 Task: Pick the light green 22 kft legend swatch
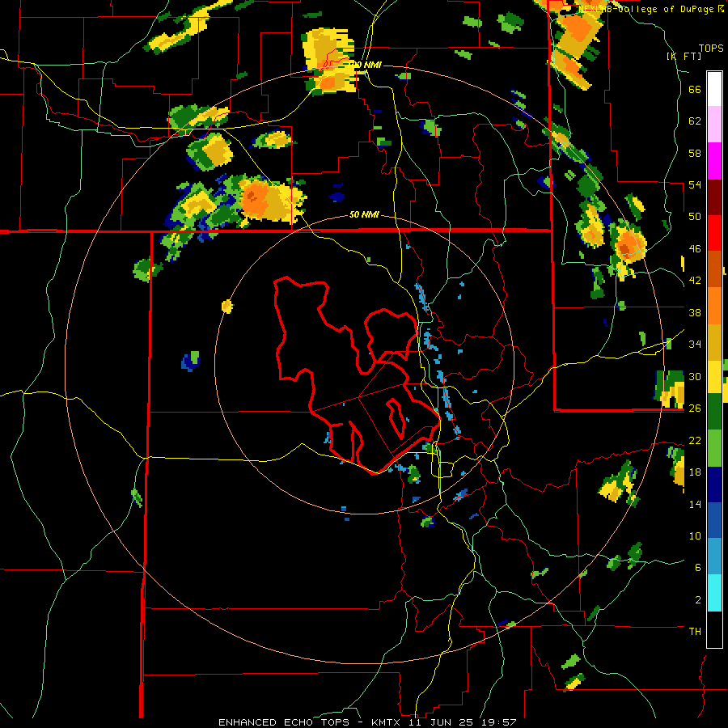pos(714,448)
